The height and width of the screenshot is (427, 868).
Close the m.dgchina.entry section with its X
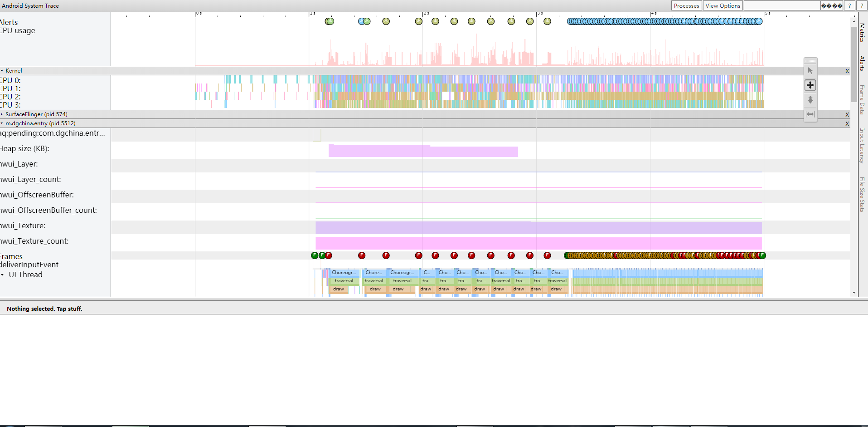[x=847, y=123]
